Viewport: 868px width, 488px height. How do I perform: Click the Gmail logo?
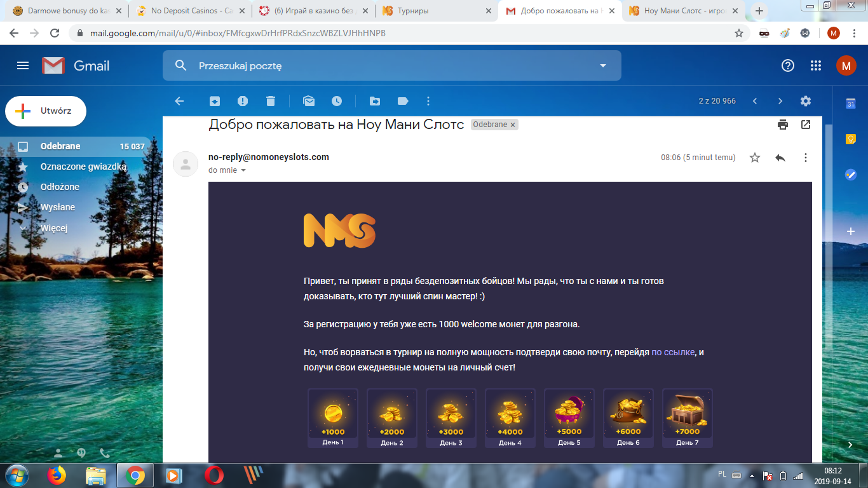tap(76, 65)
